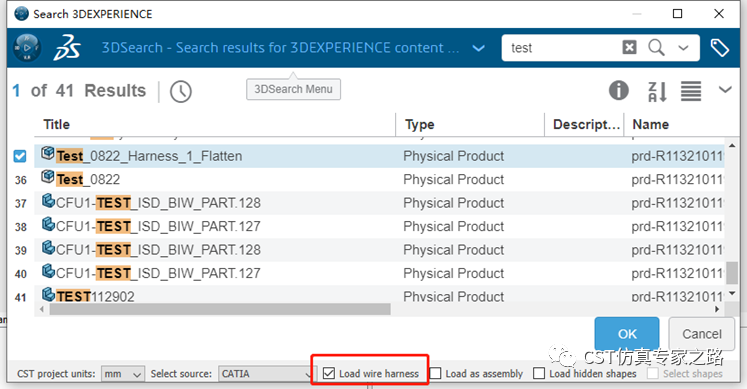Open the 3DSearch Menu item
The height and width of the screenshot is (389, 747).
tap(293, 89)
